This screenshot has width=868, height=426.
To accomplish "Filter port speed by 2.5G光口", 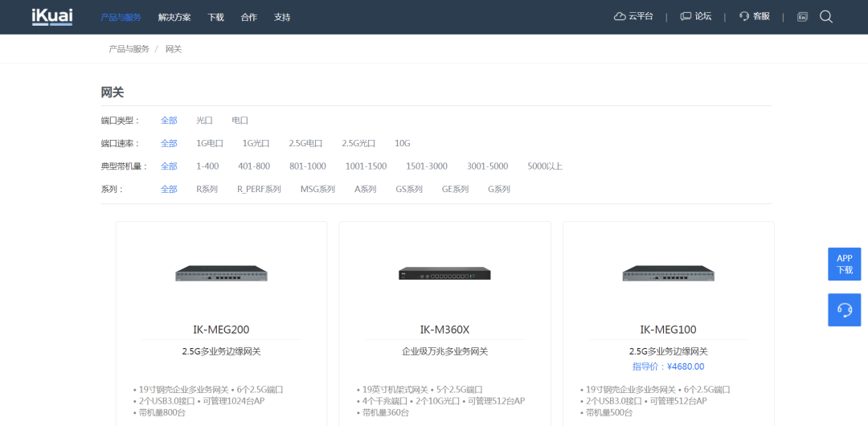I will (358, 144).
